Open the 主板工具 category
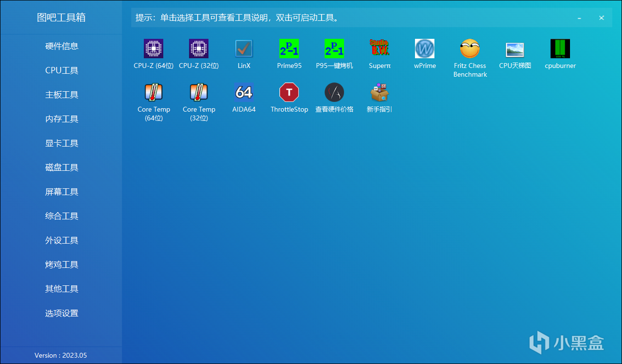Screen dimensions: 622x364 pos(61,95)
